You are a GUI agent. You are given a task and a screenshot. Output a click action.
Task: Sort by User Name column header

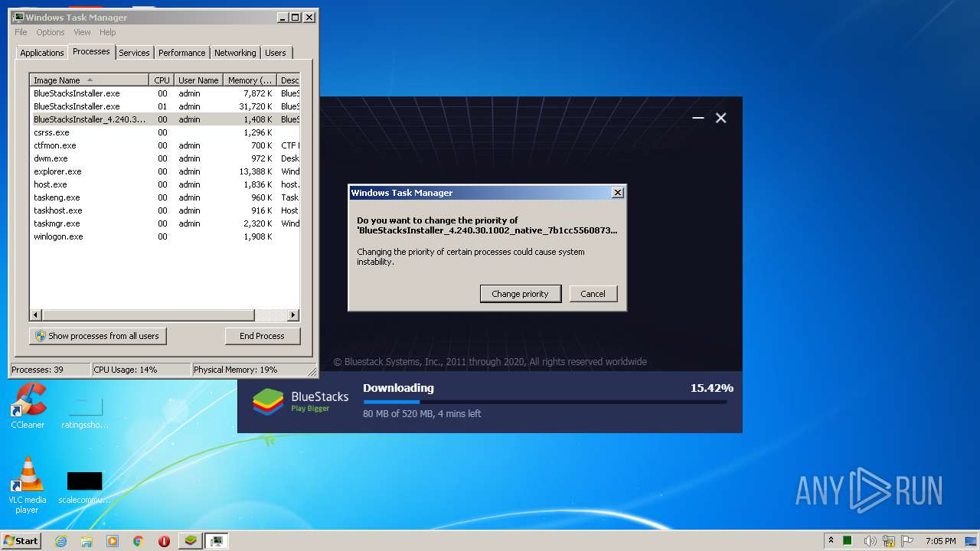198,80
